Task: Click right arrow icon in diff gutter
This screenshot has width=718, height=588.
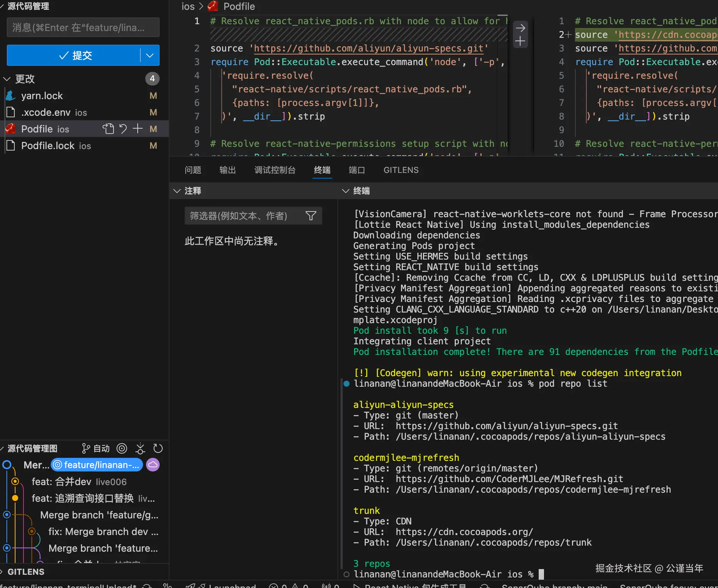Action: pos(520,28)
